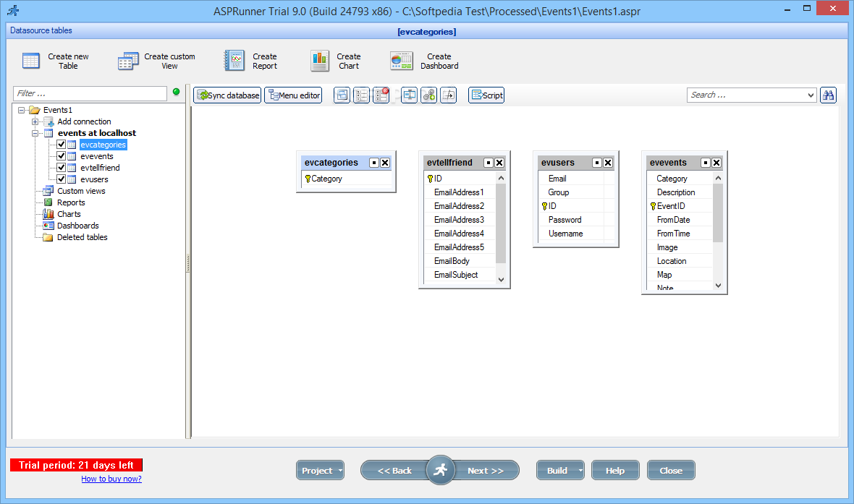The width and height of the screenshot is (854, 504).
Task: Close the evusers table box
Action: point(608,163)
